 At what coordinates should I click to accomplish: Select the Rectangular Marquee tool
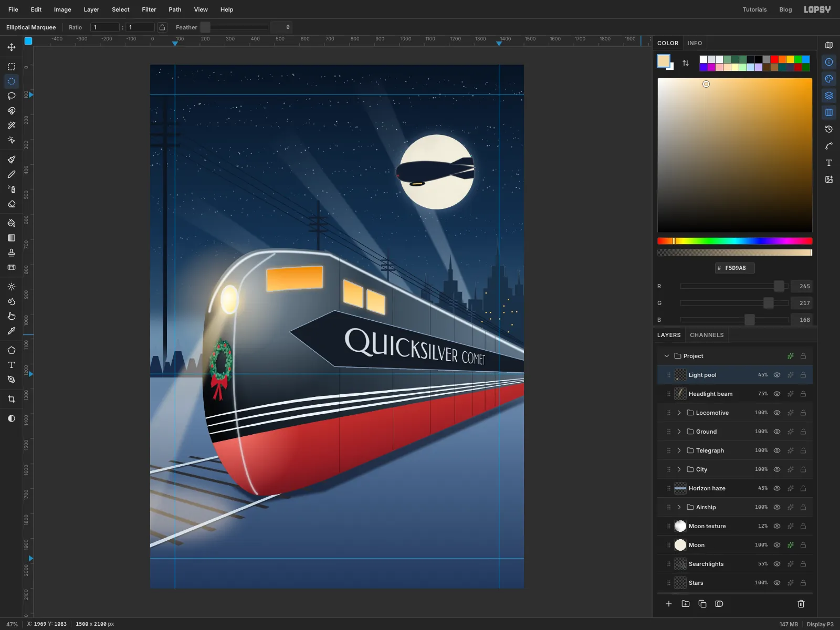[12, 67]
